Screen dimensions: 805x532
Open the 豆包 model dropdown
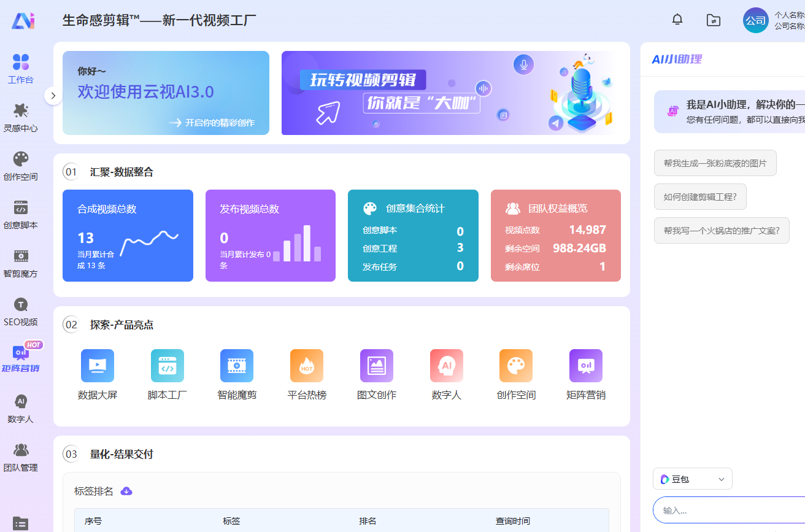[x=692, y=479]
